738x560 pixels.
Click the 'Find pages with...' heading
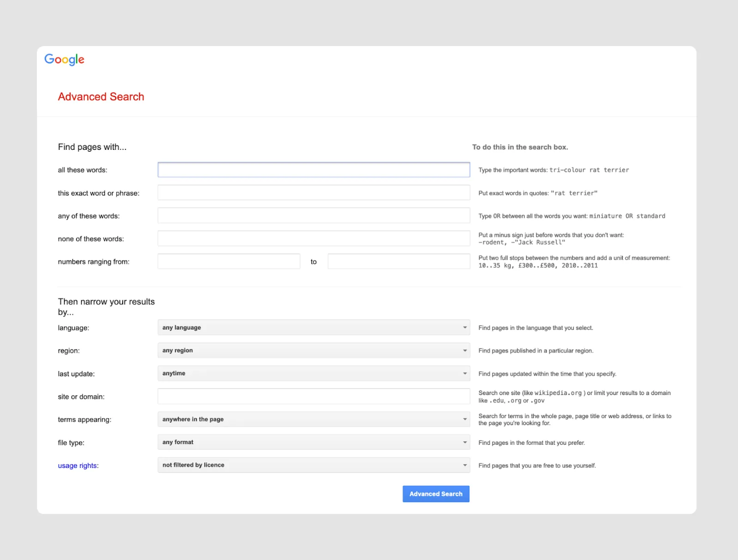[92, 147]
